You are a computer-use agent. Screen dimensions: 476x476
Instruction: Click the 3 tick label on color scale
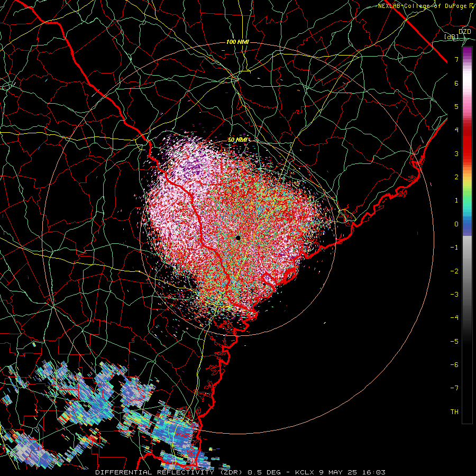(x=456, y=153)
